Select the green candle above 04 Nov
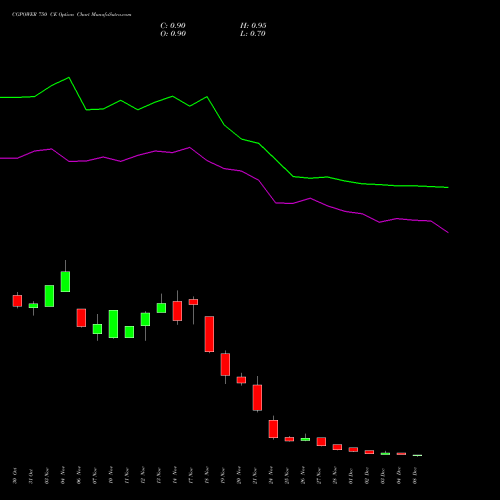 65,282
